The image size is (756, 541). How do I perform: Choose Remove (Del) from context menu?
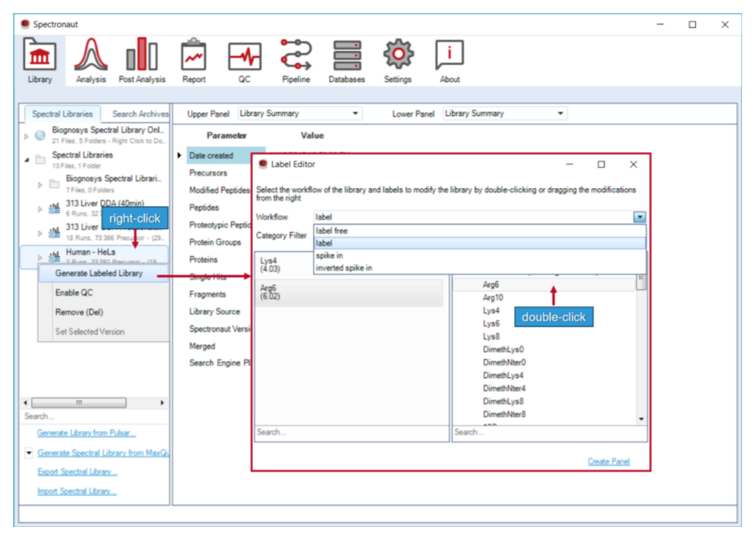pyautogui.click(x=103, y=311)
